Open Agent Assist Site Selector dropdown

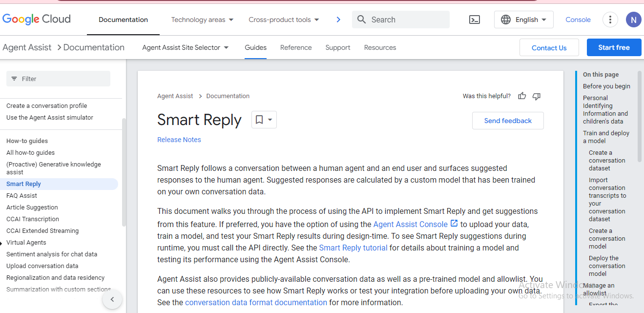point(186,47)
